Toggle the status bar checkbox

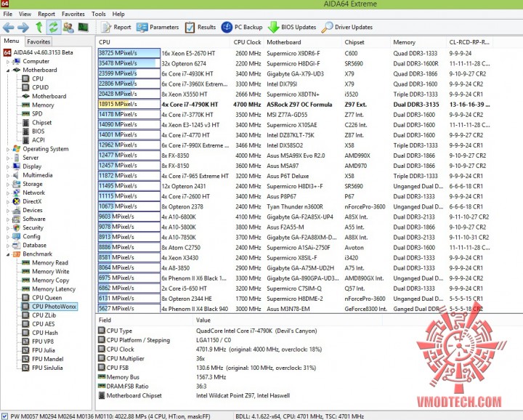(x=4, y=416)
